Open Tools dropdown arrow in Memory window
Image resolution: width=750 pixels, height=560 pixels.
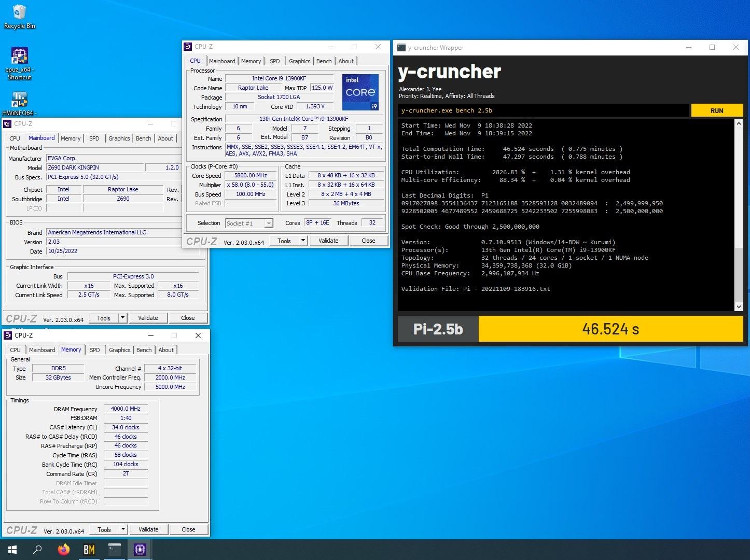tap(123, 529)
